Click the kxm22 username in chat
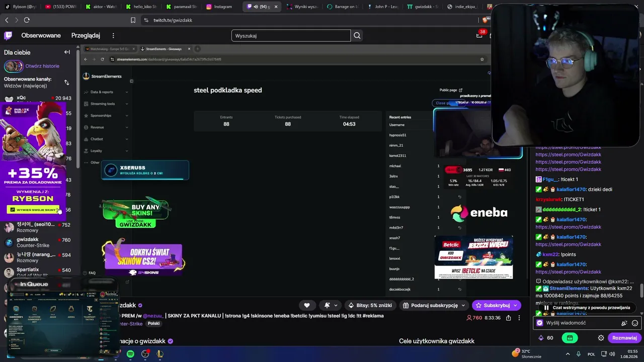Image resolution: width=644 pixels, height=362 pixels. pyautogui.click(x=550, y=254)
